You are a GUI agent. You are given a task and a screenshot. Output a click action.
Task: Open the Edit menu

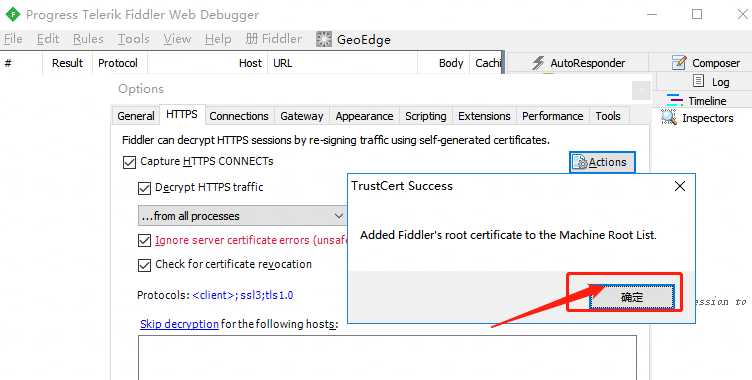tap(48, 39)
